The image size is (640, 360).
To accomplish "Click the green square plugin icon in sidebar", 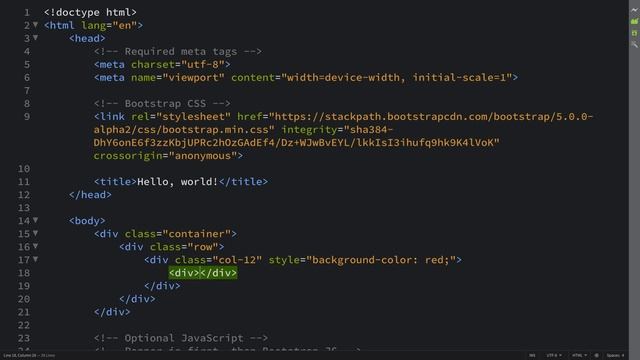I will pyautogui.click(x=634, y=33).
